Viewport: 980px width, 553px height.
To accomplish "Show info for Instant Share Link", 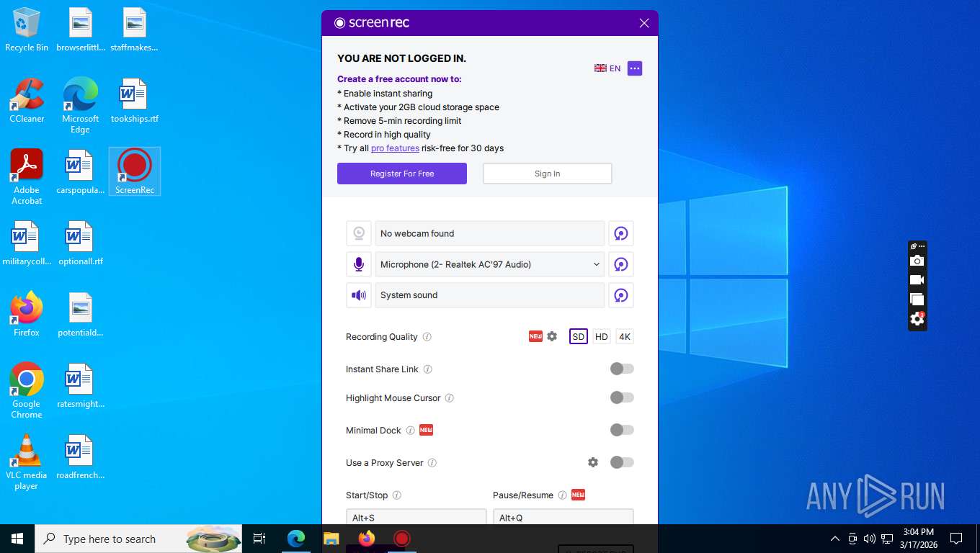I will pos(428,369).
